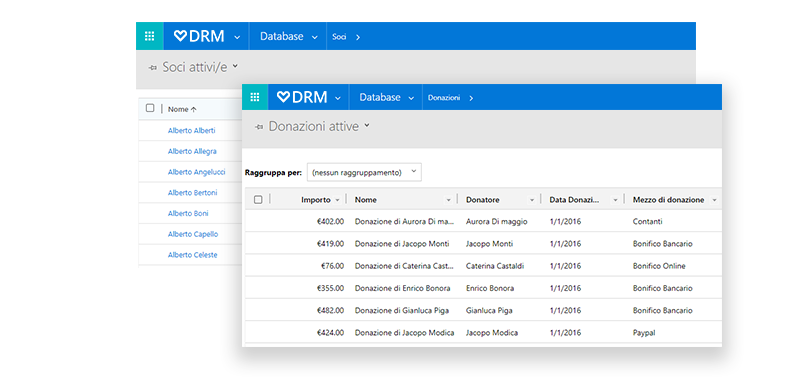Click the DRM heart logo in Soci window

(x=199, y=36)
